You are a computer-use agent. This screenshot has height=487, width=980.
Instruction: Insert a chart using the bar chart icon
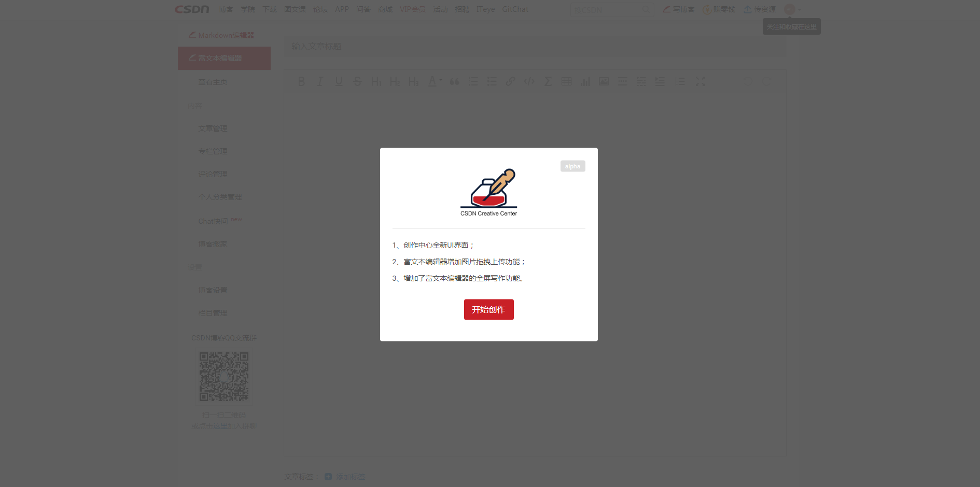pos(585,81)
